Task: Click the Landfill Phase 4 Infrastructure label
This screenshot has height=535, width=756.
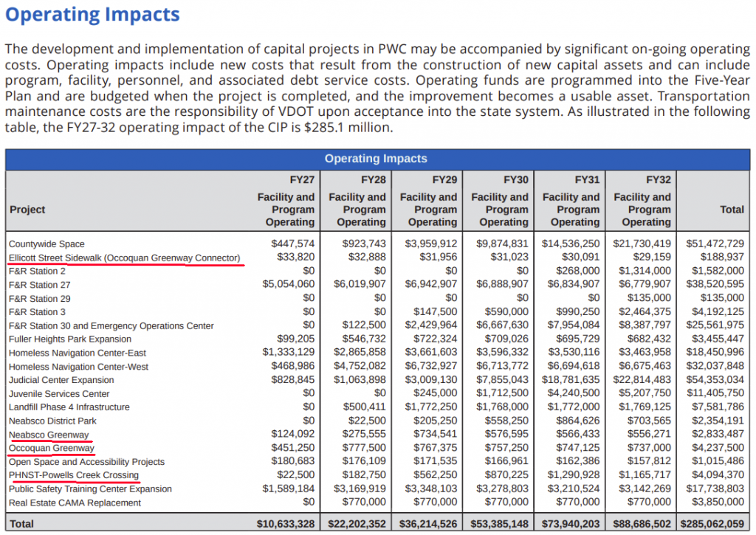Action: pos(69,407)
